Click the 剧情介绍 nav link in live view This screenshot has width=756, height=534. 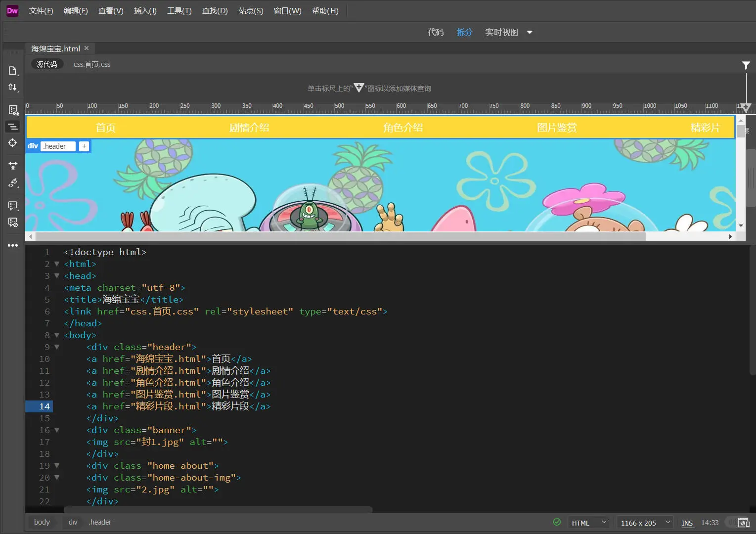249,128
